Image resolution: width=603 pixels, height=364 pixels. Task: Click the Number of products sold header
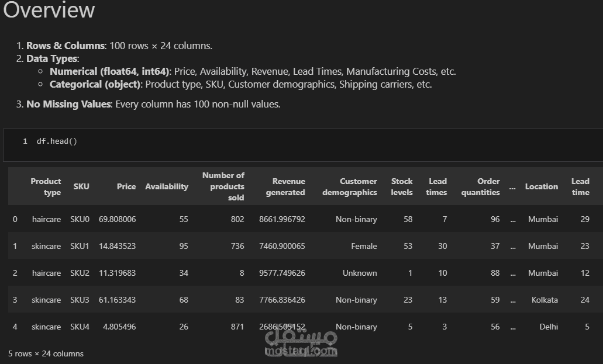point(223,186)
